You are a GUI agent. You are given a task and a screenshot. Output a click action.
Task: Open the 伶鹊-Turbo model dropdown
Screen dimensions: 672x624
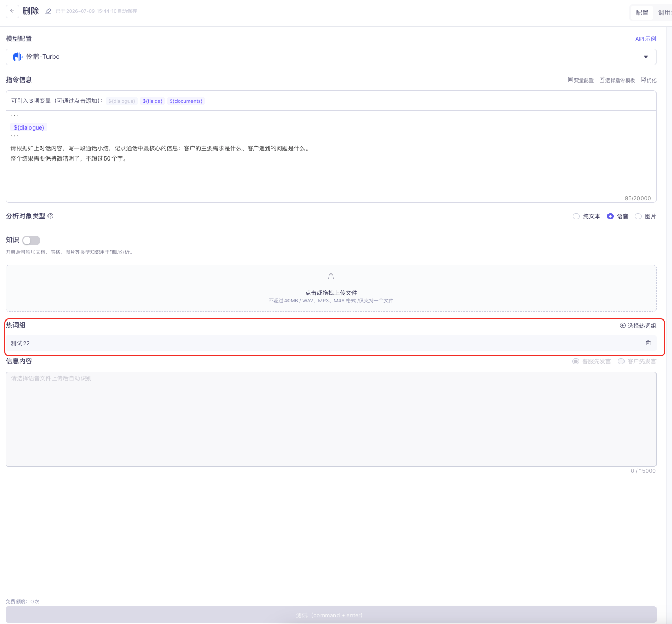point(331,57)
